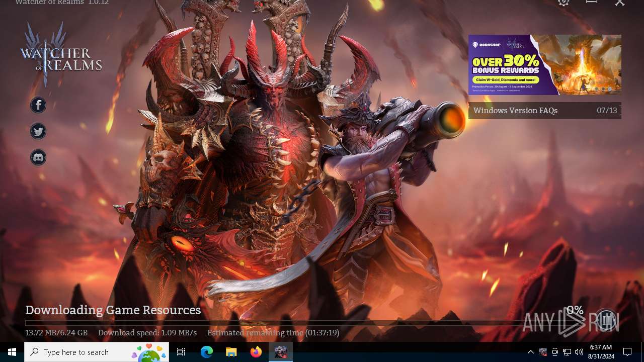Open launcher settings gear icon
644x362 pixels.
click(563, 2)
